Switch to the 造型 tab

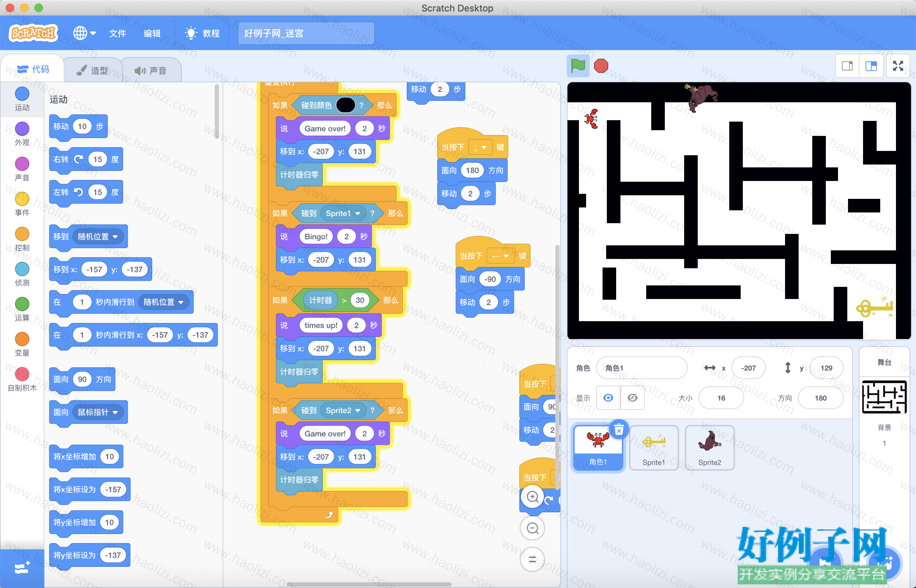(x=92, y=70)
